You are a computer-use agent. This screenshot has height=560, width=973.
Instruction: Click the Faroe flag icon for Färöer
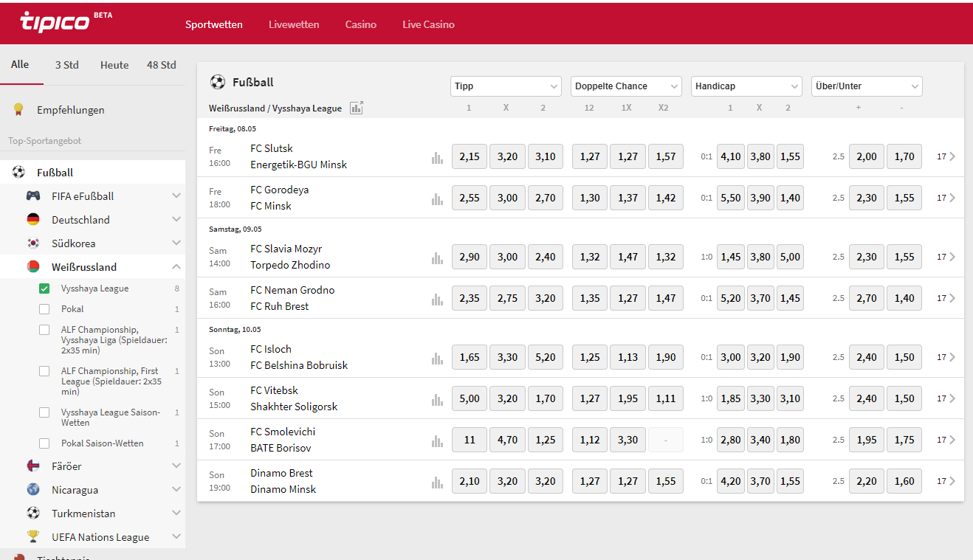[x=33, y=466]
